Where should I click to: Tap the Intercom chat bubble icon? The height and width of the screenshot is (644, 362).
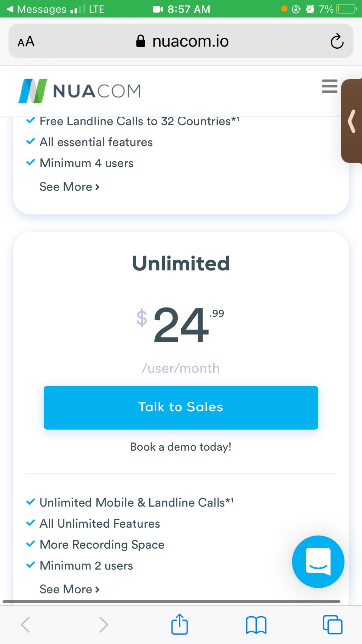(x=318, y=562)
